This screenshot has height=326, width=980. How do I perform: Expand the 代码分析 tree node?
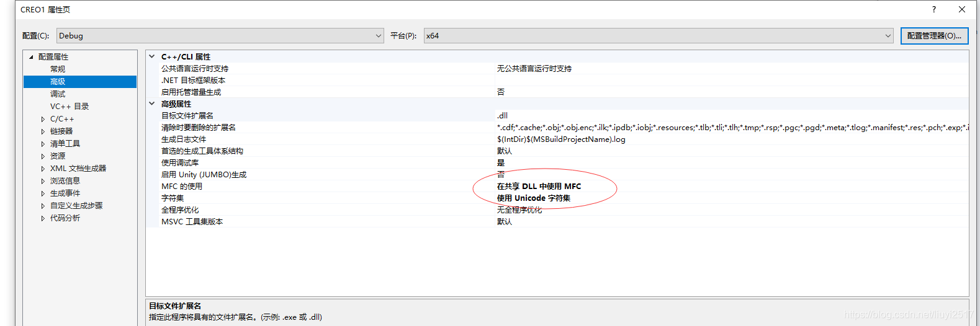[x=43, y=218]
